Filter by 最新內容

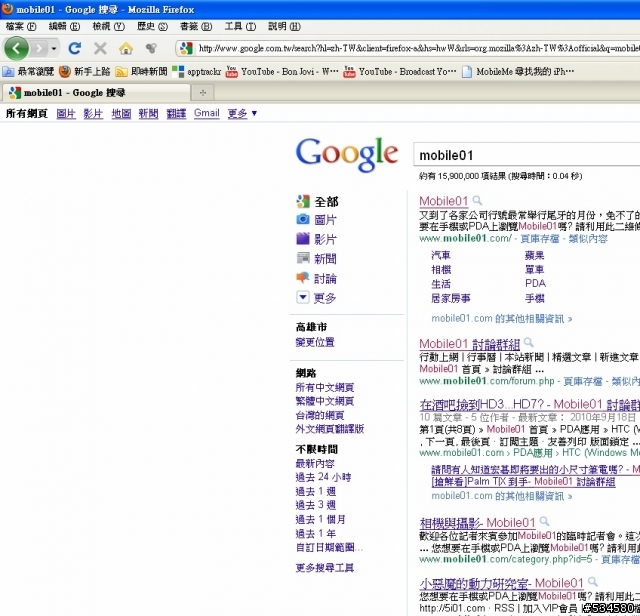click(x=315, y=463)
